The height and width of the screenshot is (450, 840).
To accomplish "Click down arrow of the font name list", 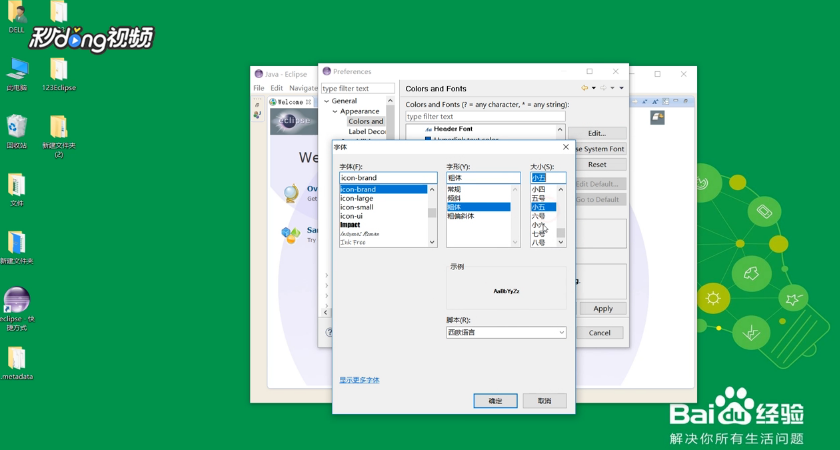I will pos(432,242).
